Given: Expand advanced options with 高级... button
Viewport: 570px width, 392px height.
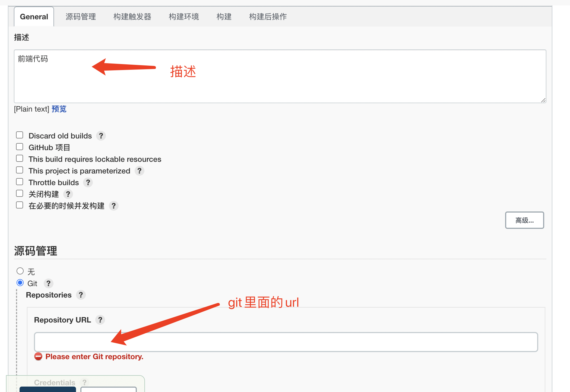Looking at the screenshot, I should coord(524,220).
